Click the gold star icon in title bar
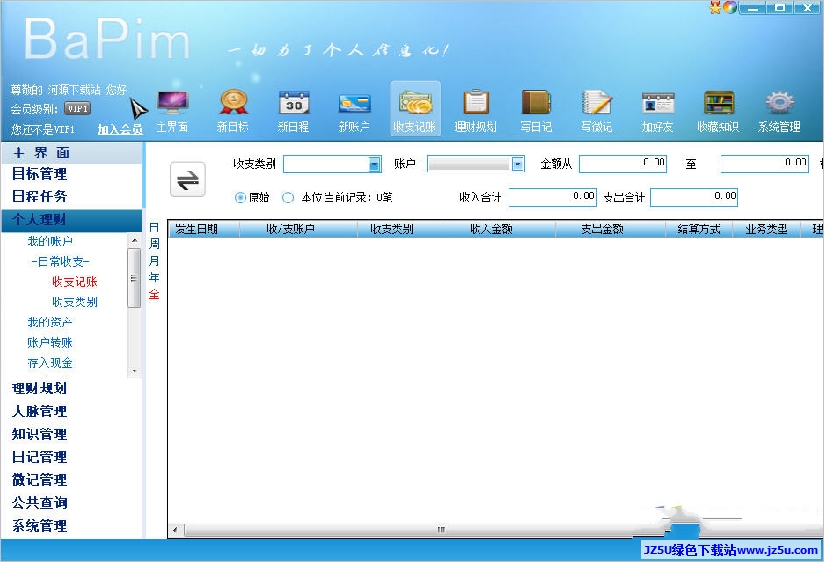The height and width of the screenshot is (562, 824). point(715,7)
